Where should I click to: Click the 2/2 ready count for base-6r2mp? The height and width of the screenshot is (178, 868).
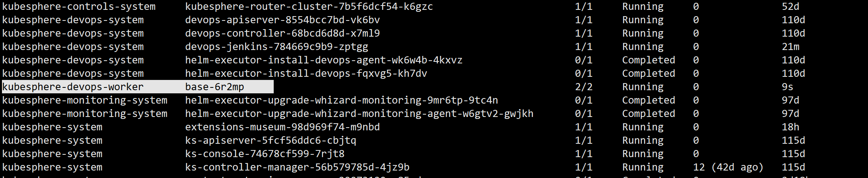point(584,87)
